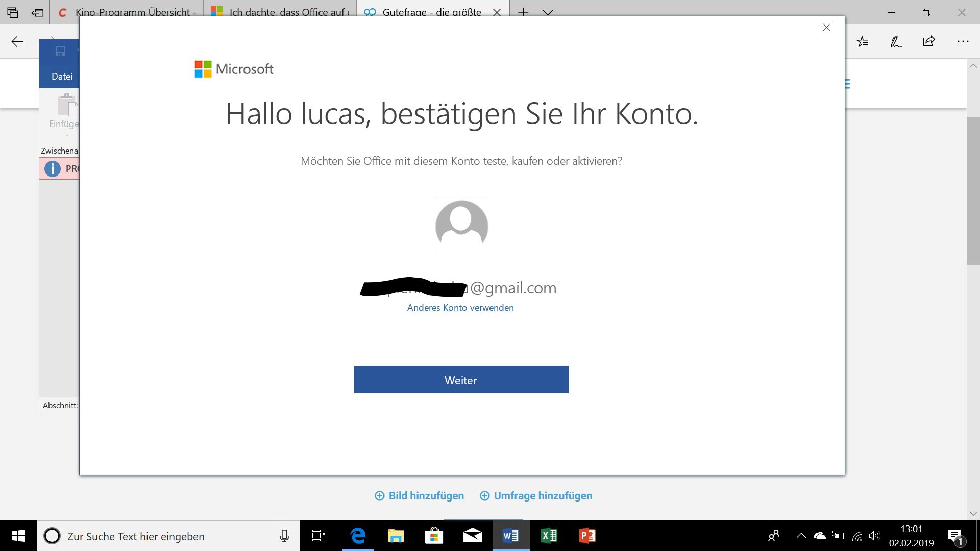Click the set-tabs-aside icon in Edge

pos(37,13)
